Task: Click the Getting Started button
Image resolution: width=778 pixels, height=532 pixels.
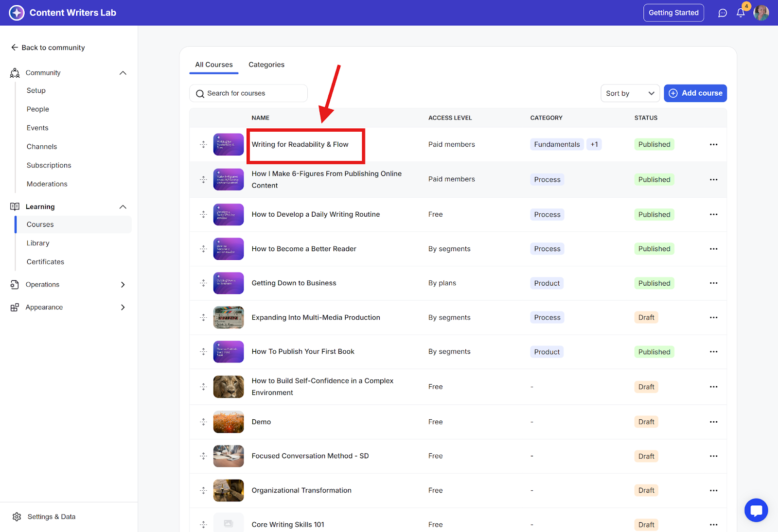Action: [673, 13]
